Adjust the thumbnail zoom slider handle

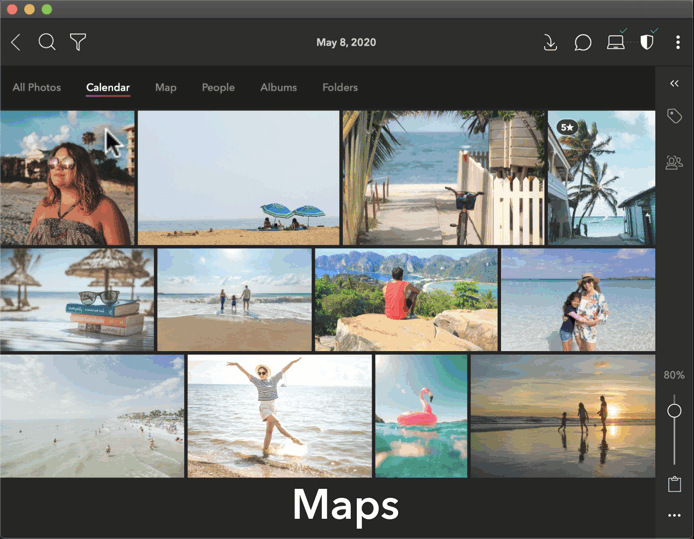click(x=674, y=411)
